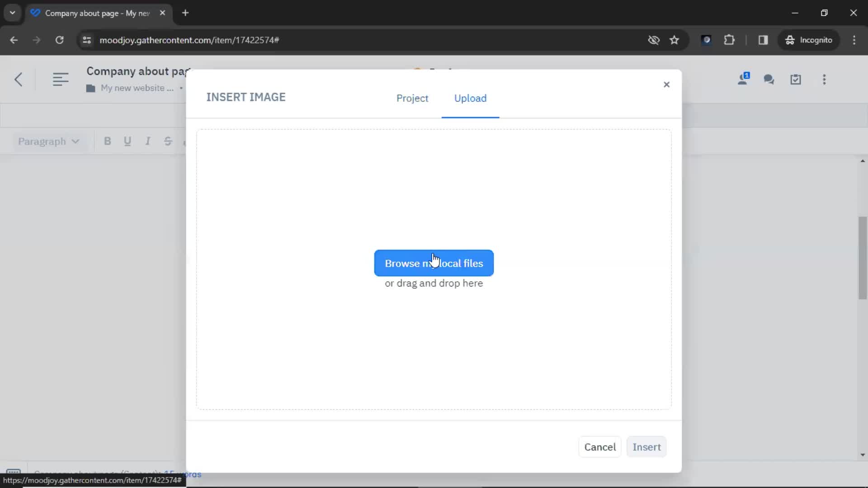Click the Underline formatting icon
868x488 pixels.
point(127,141)
